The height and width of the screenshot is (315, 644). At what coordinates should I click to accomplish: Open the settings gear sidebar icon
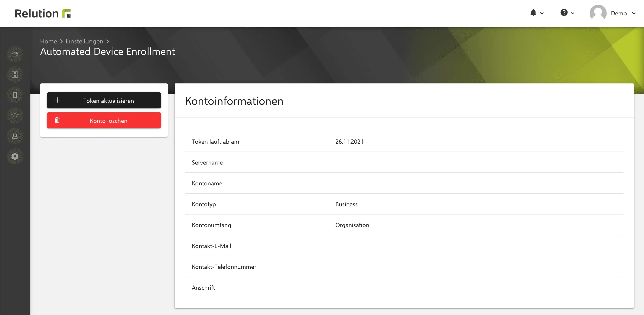15,156
